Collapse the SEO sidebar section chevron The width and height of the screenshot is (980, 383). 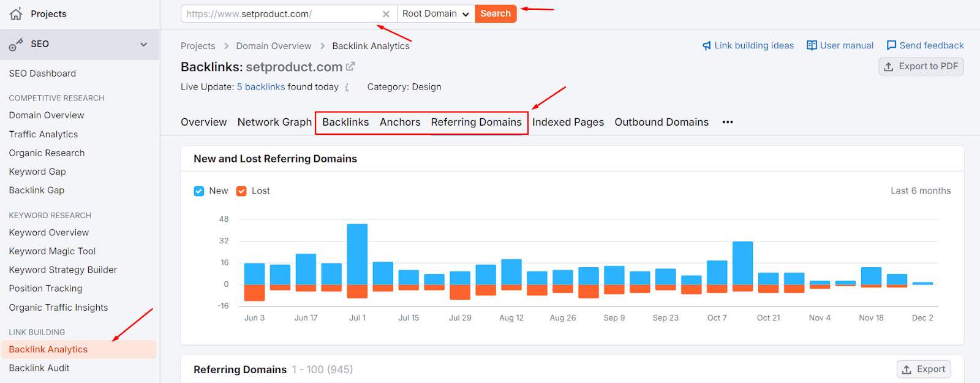pos(144,44)
